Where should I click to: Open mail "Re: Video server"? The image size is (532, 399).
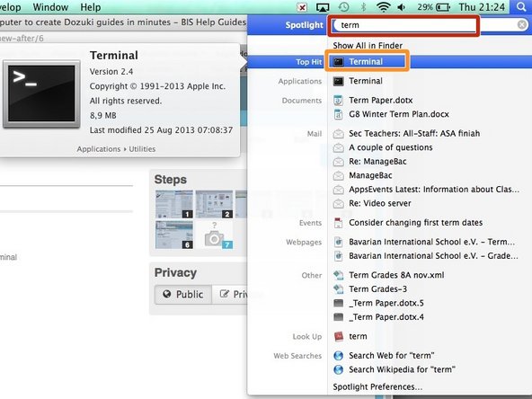click(x=372, y=203)
